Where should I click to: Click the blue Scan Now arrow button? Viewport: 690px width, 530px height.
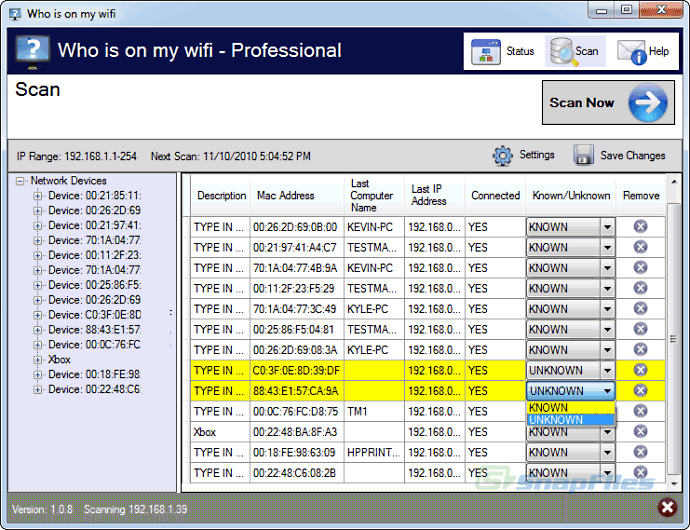tap(648, 103)
